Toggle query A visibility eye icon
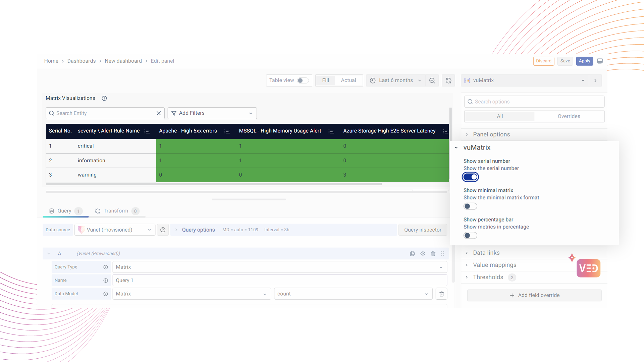Viewport: 644px width, 362px height. click(423, 253)
